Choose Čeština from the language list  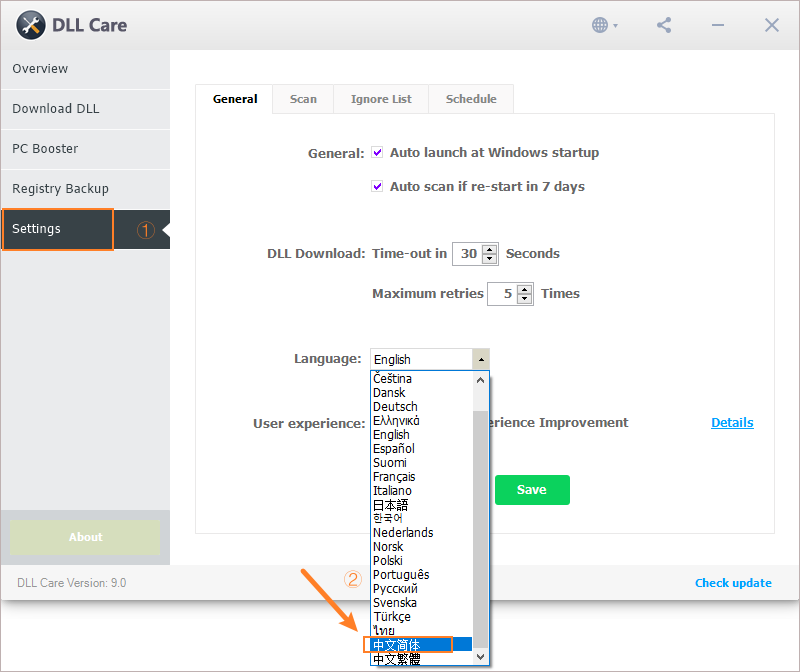421,379
